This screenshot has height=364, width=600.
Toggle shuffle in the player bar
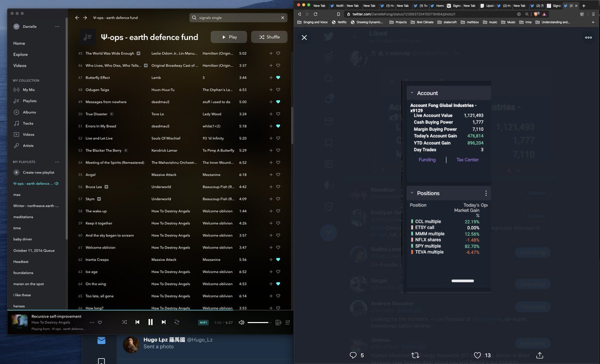point(124,322)
